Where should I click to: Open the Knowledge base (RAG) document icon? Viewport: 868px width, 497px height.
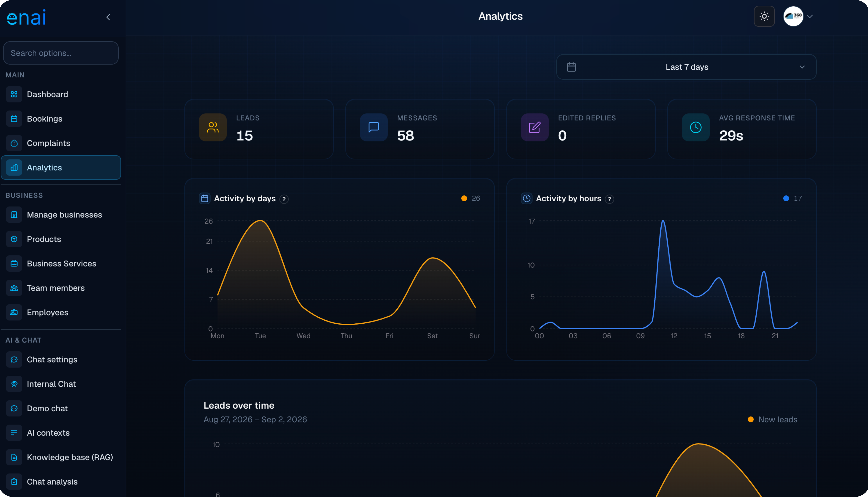[x=14, y=457]
